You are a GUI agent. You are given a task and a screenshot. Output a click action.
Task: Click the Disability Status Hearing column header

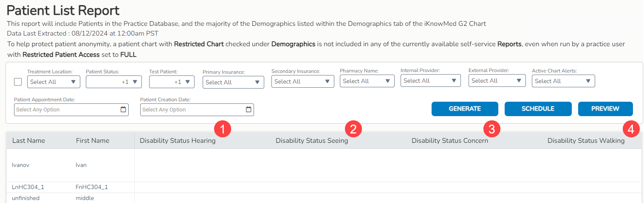[178, 141]
